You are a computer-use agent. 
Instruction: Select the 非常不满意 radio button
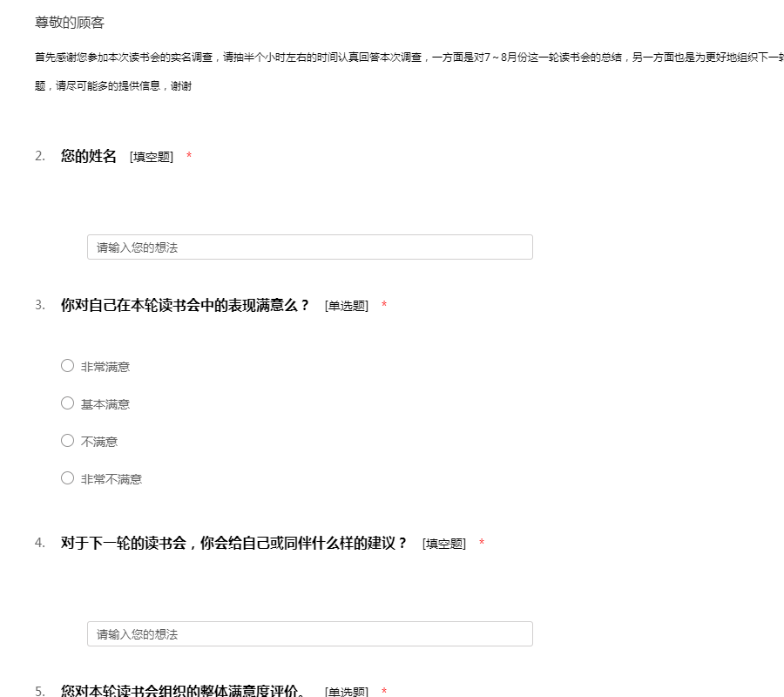[x=67, y=478]
